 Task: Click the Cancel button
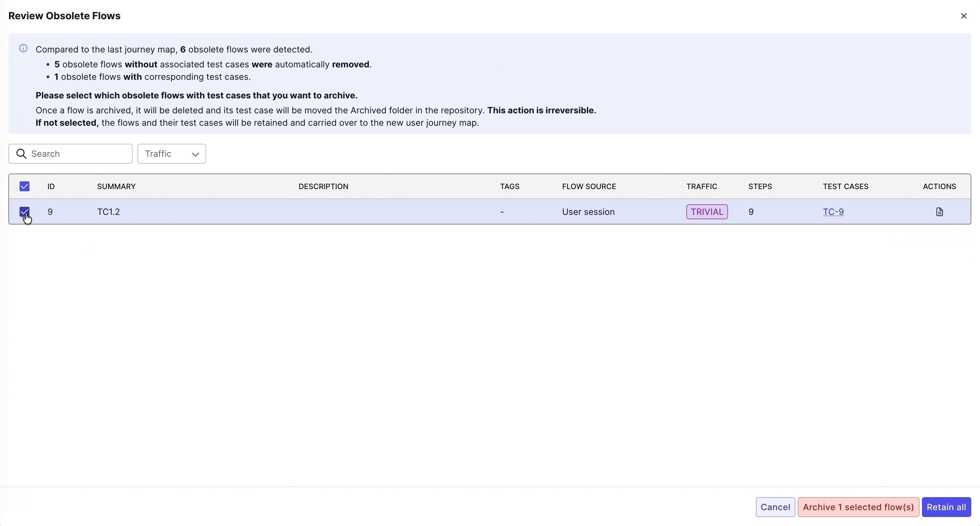(x=775, y=507)
